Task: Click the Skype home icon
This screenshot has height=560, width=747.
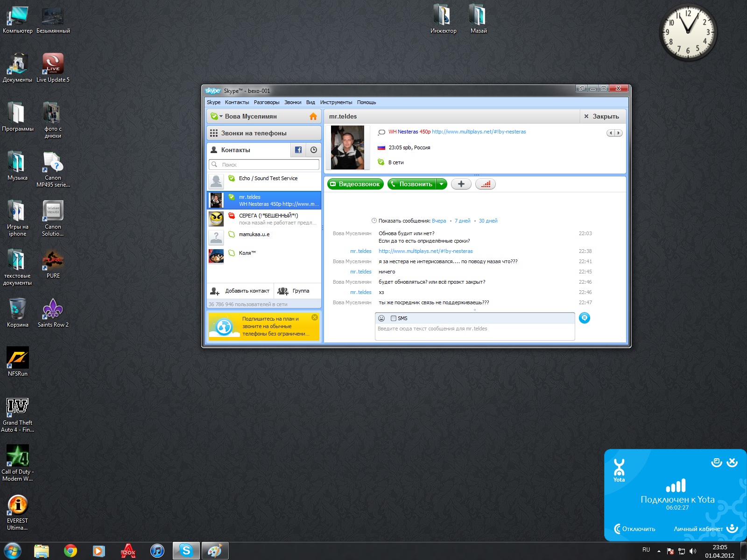Action: (x=313, y=116)
